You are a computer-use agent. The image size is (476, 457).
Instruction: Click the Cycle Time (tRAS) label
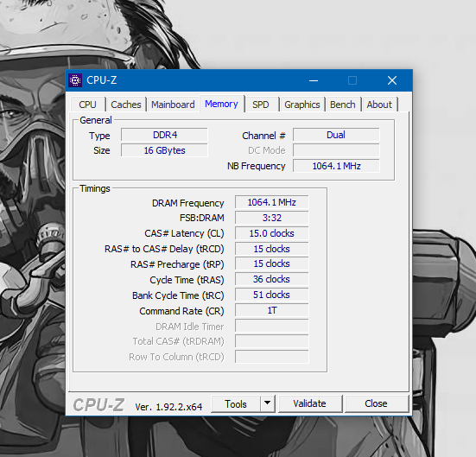pyautogui.click(x=187, y=280)
